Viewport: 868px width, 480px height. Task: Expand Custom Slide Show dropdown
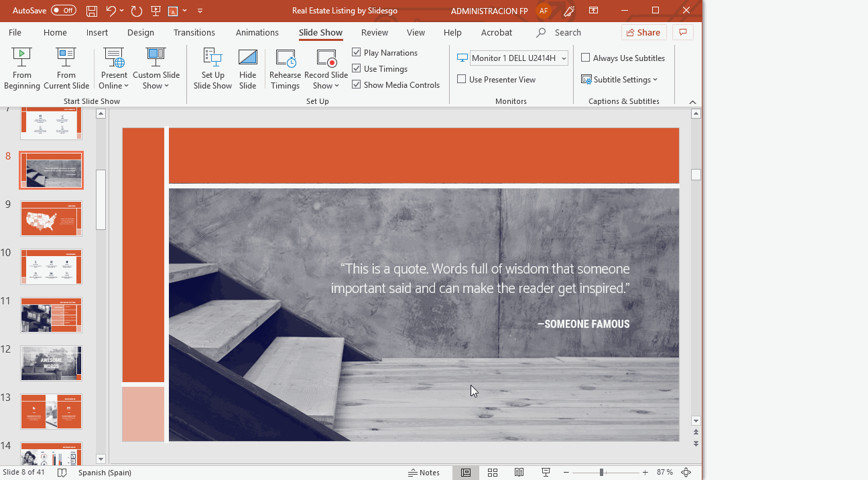pos(156,68)
